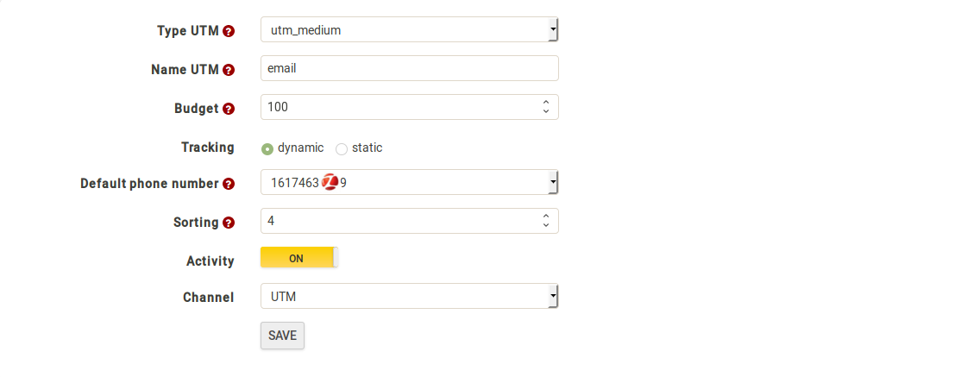Click the SAVE button
Viewport: 980px width, 377px height.
point(282,336)
